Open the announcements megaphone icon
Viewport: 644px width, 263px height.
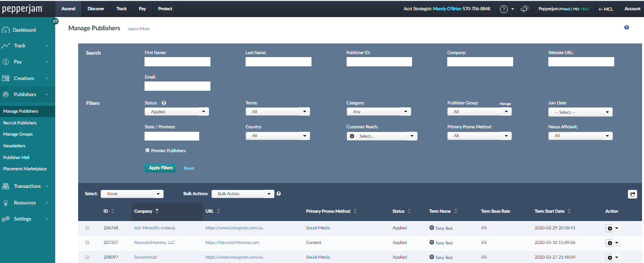(524, 9)
